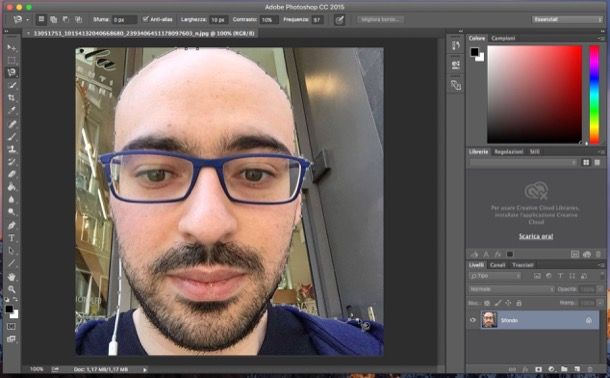Image resolution: width=610 pixels, height=378 pixels.
Task: Choose Subtract from selection mode
Action: (66, 19)
